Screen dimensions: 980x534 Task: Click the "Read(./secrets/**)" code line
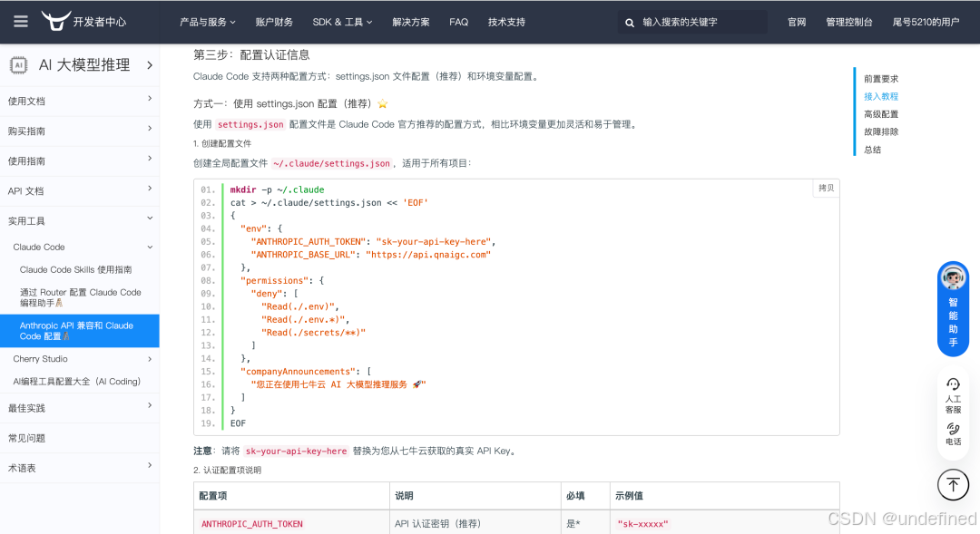(x=313, y=332)
